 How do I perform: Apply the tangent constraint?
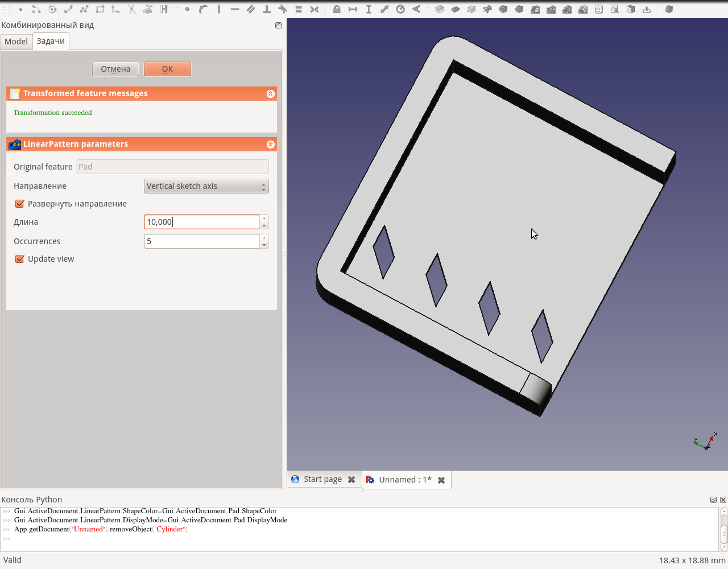click(x=283, y=9)
